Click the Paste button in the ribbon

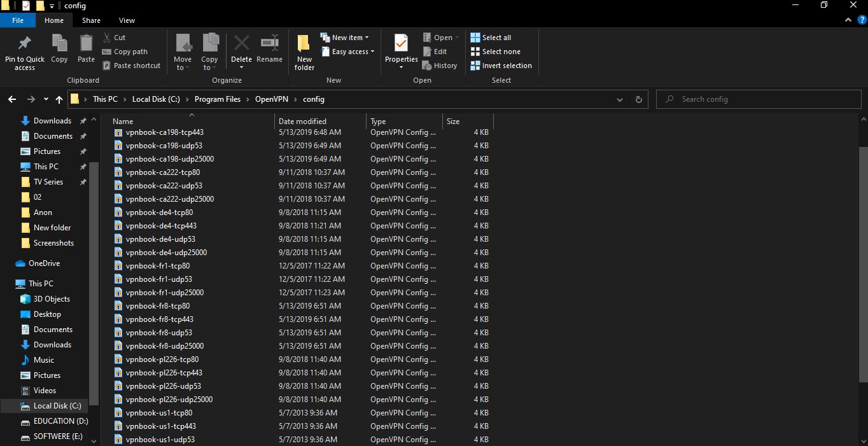pos(86,50)
